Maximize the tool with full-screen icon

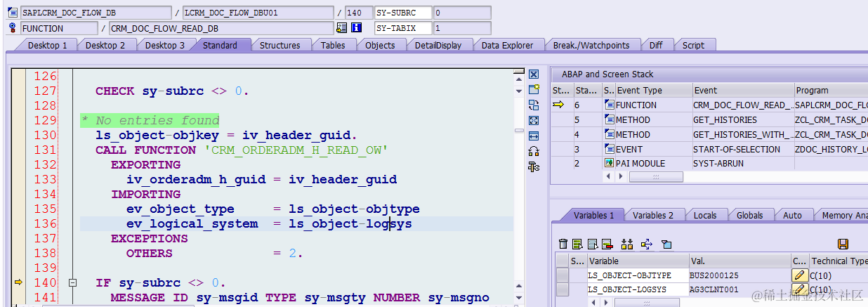tap(534, 120)
